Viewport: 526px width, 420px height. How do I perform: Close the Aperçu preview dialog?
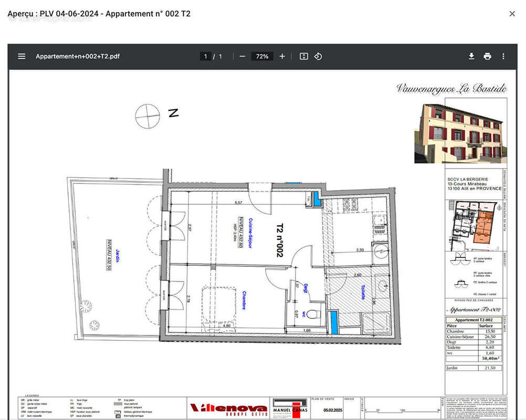click(512, 14)
